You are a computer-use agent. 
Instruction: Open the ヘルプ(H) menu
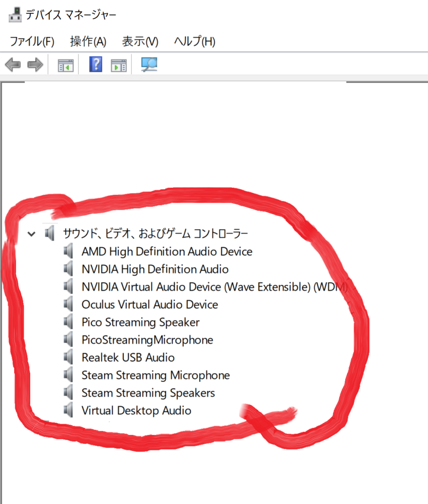coord(194,41)
